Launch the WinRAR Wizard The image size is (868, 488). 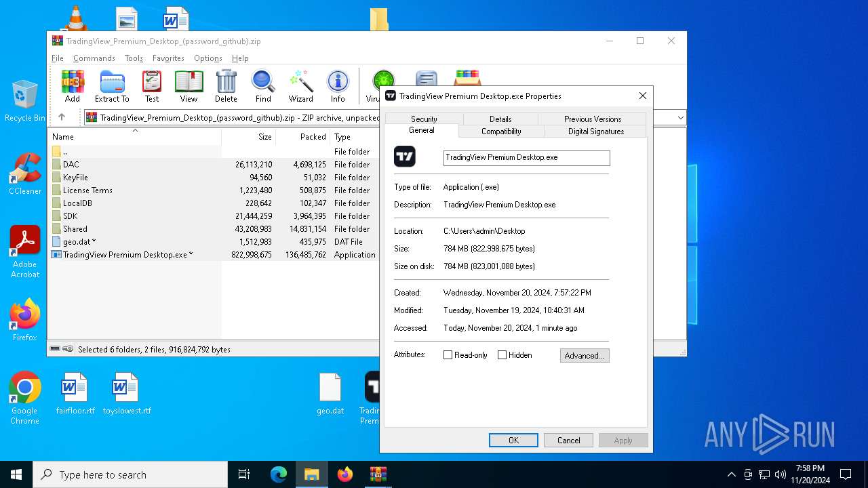point(300,86)
